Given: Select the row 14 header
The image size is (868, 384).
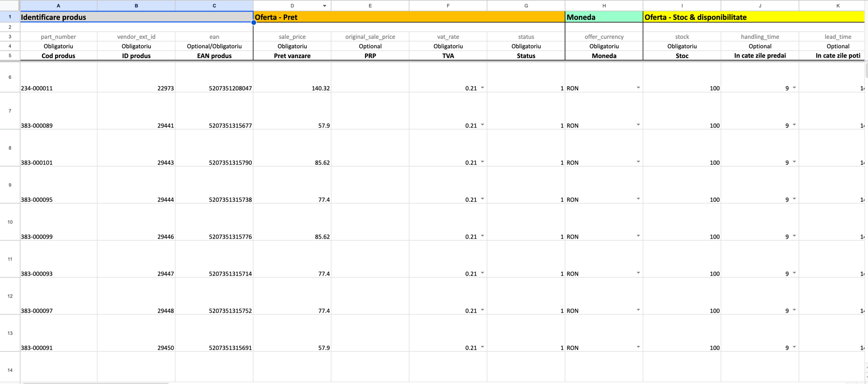Looking at the screenshot, I should [10, 370].
